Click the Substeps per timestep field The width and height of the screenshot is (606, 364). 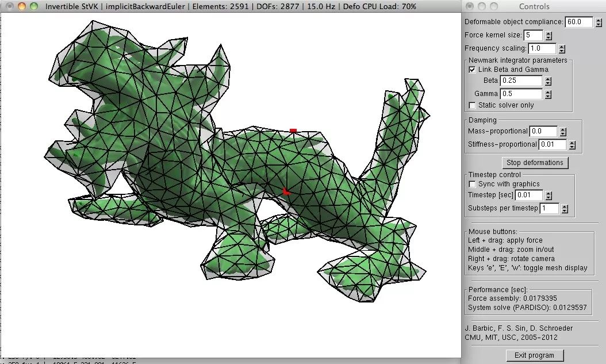click(549, 208)
